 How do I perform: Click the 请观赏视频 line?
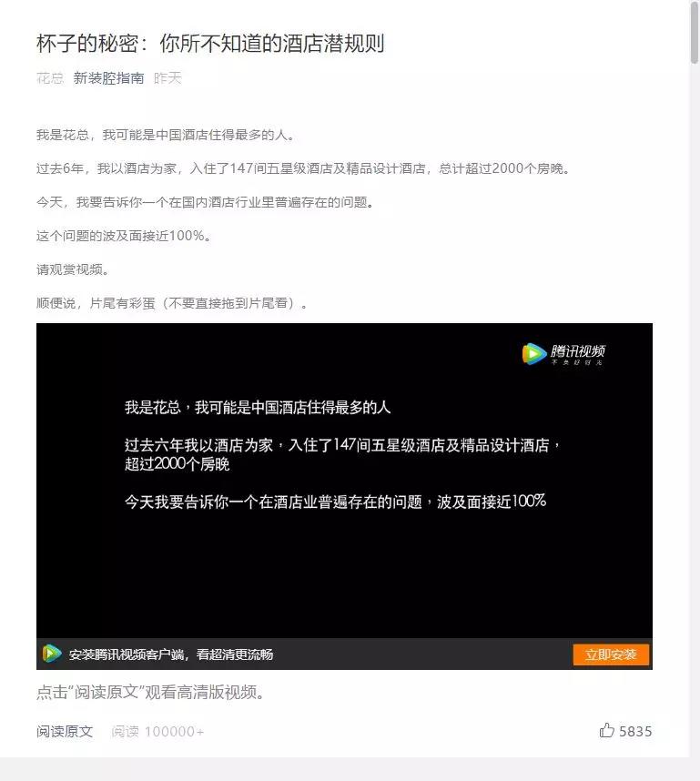(73, 269)
